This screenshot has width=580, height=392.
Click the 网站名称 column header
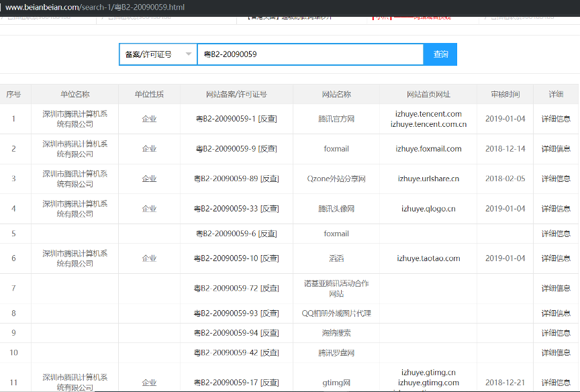[336, 94]
